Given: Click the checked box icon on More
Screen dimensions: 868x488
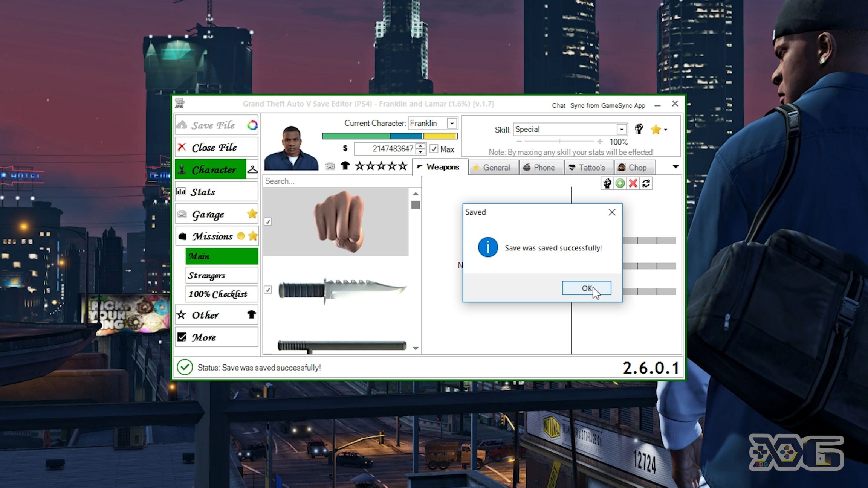Looking at the screenshot, I should 182,337.
